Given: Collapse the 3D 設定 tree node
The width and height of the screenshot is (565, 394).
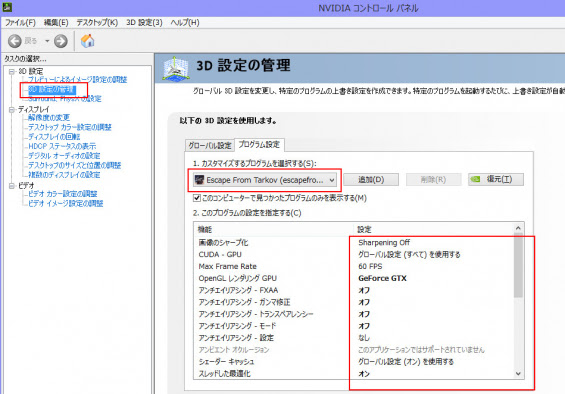Looking at the screenshot, I should (12, 71).
